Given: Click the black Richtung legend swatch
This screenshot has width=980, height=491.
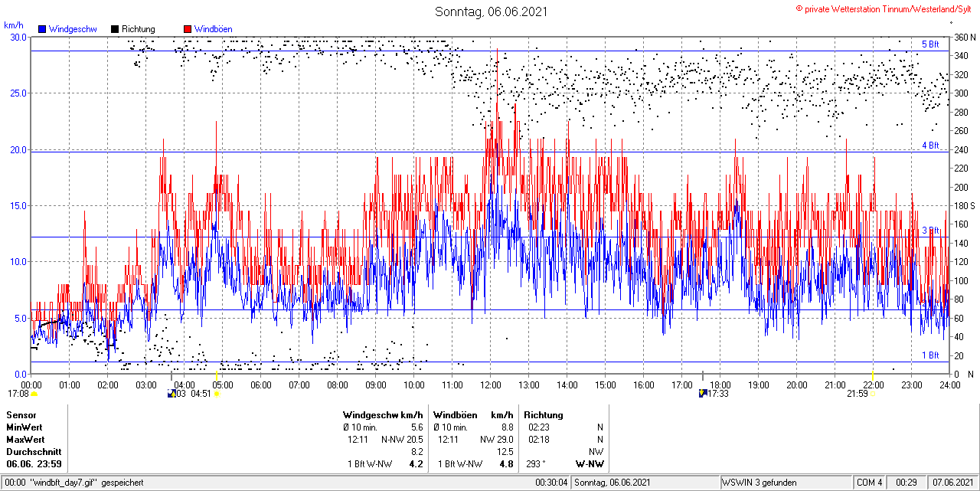Looking at the screenshot, I should 115,29.
